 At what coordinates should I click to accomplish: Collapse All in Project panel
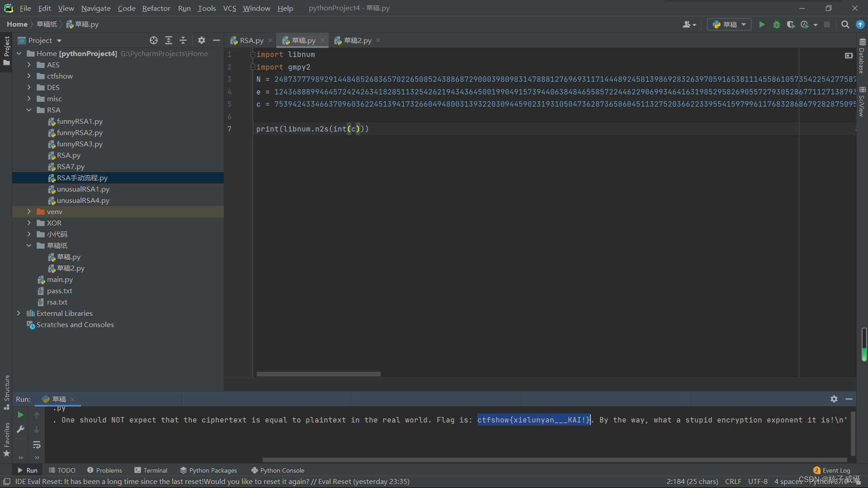(x=183, y=40)
